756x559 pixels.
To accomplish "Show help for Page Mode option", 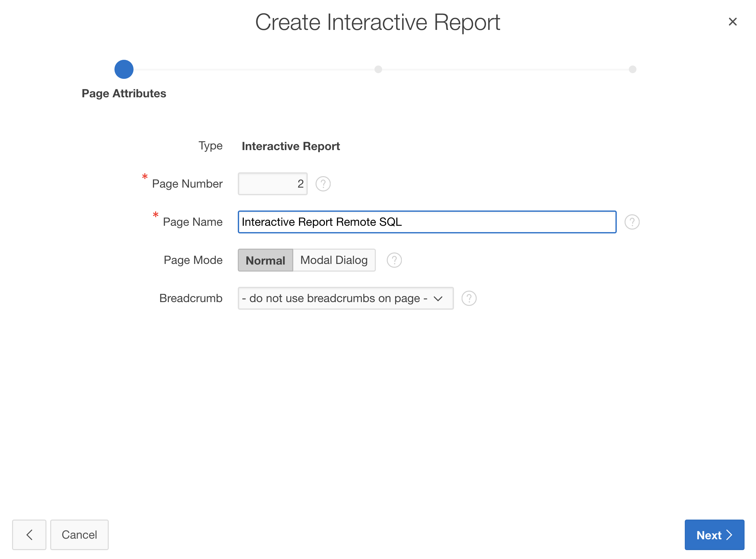I will (394, 260).
